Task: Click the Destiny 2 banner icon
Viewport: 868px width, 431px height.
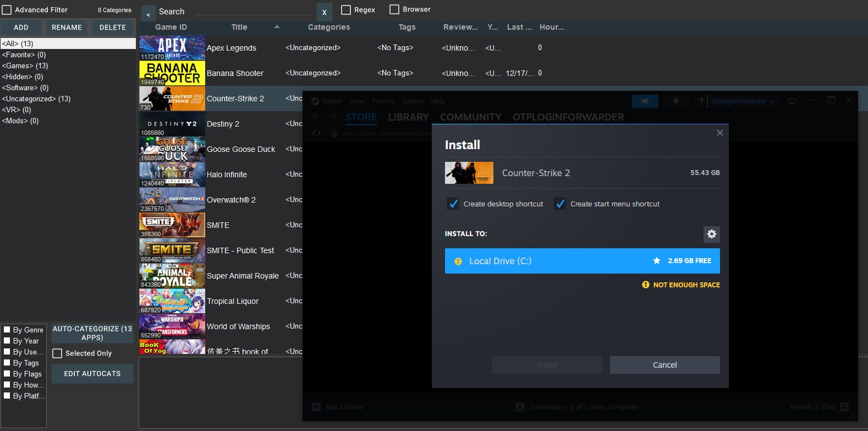Action: pyautogui.click(x=172, y=124)
